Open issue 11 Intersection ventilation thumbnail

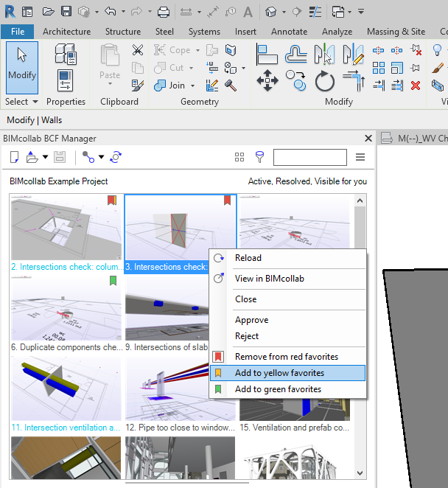(x=66, y=389)
